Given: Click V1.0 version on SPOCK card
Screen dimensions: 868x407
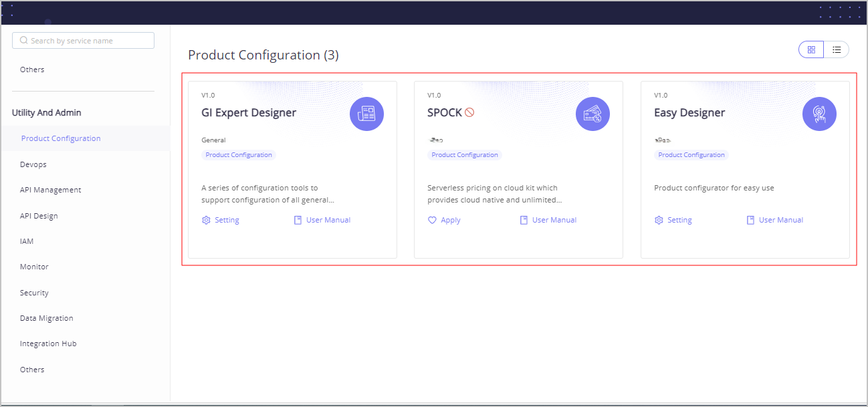Looking at the screenshot, I should pos(434,96).
